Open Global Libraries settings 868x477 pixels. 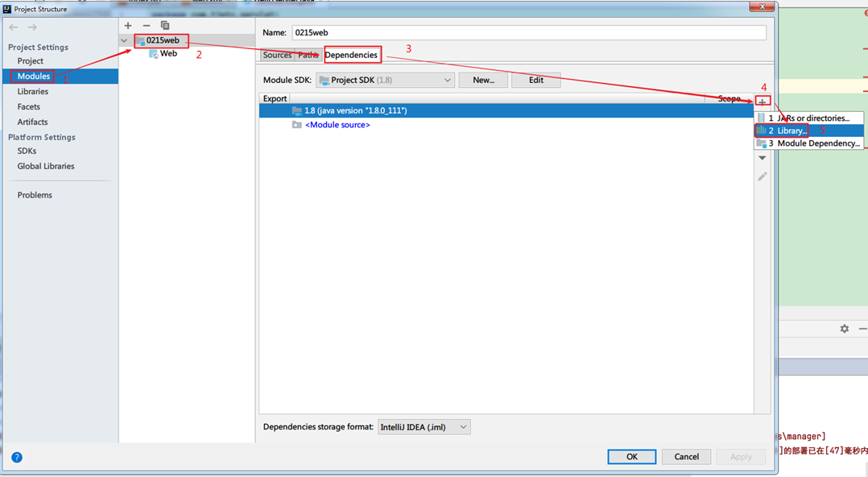pos(46,166)
